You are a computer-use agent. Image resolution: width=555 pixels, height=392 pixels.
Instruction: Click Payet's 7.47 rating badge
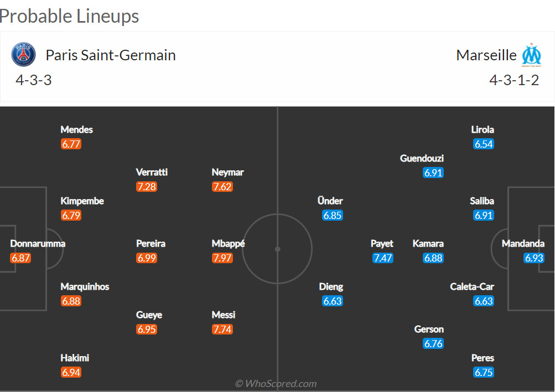(x=383, y=258)
